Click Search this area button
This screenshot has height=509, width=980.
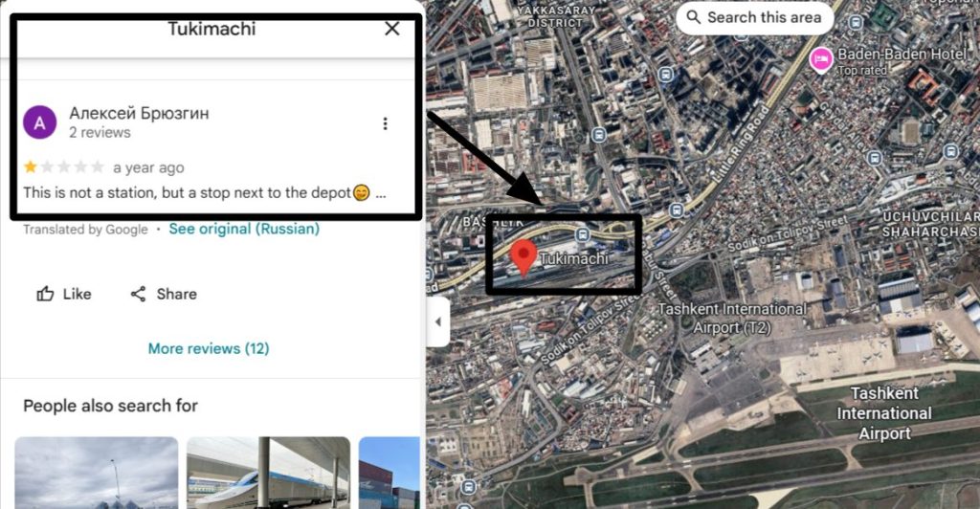[754, 17]
